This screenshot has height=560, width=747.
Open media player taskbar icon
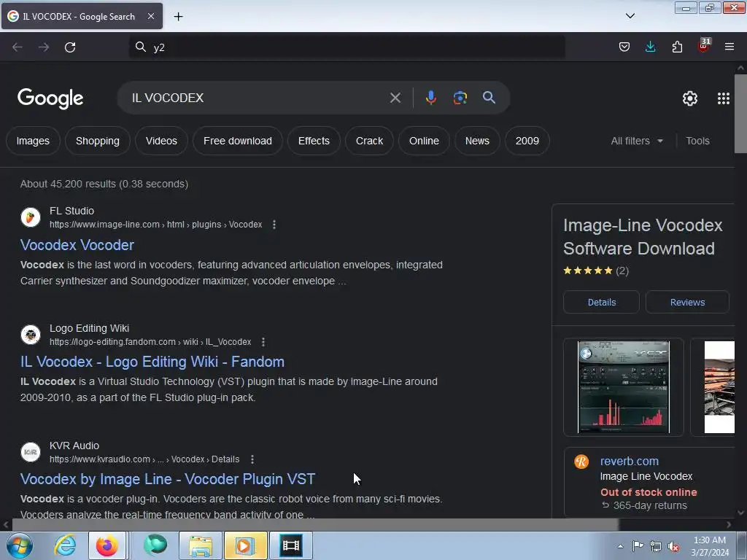245,545
